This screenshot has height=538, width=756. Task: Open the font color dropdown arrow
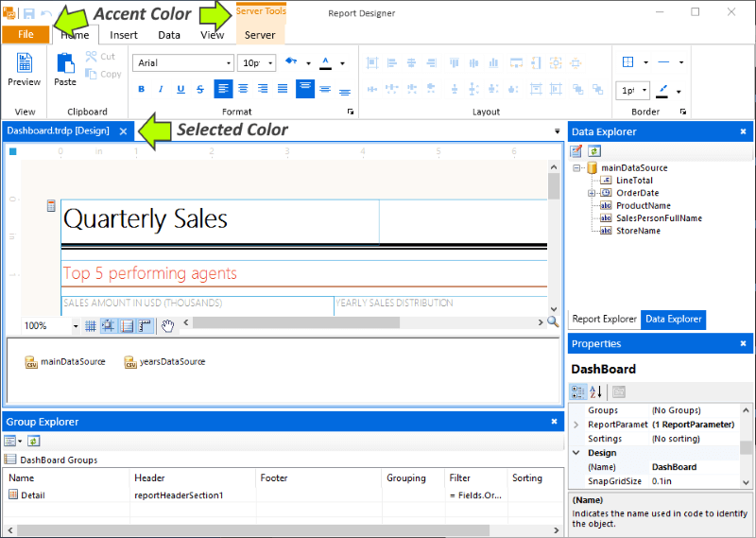[x=342, y=63]
